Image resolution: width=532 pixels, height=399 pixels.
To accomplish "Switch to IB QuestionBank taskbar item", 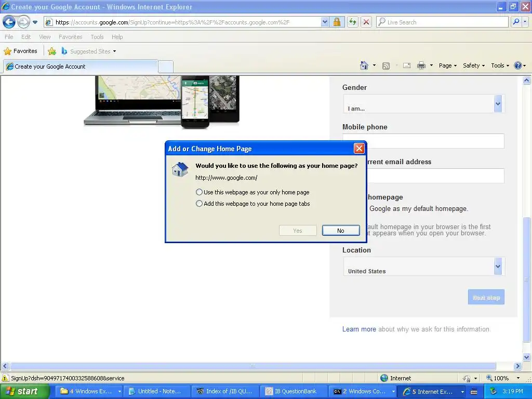I will (294, 391).
